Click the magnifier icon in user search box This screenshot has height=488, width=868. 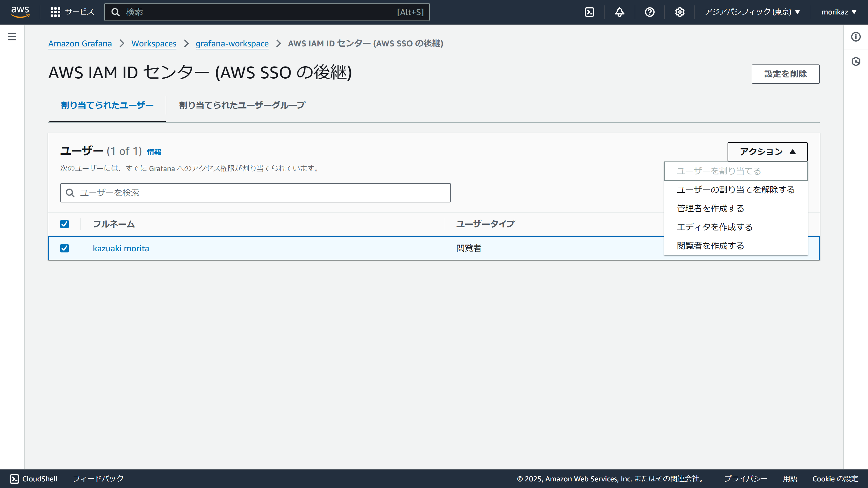pyautogui.click(x=70, y=193)
